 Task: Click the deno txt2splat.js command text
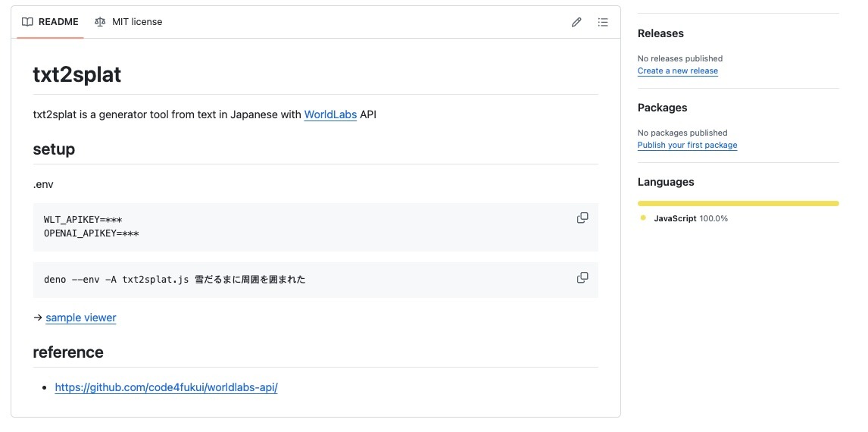click(174, 280)
